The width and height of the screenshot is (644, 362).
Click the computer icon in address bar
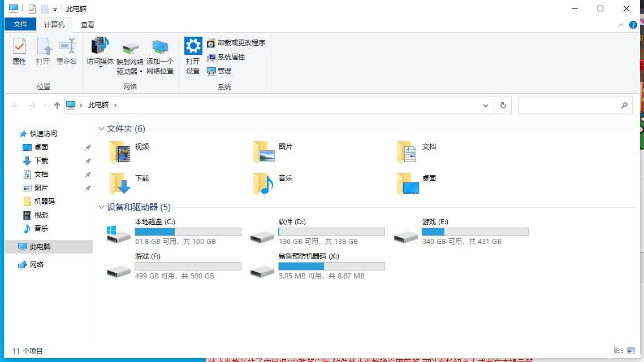[x=71, y=105]
